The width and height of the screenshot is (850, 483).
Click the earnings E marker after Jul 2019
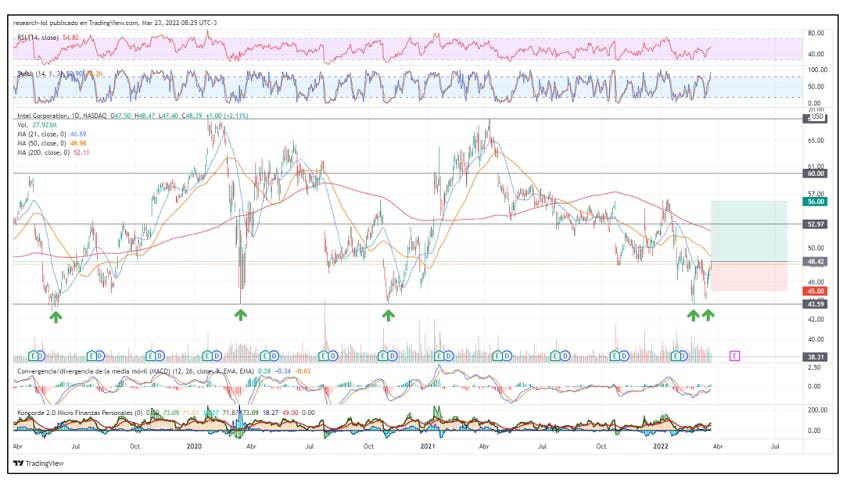tap(92, 356)
